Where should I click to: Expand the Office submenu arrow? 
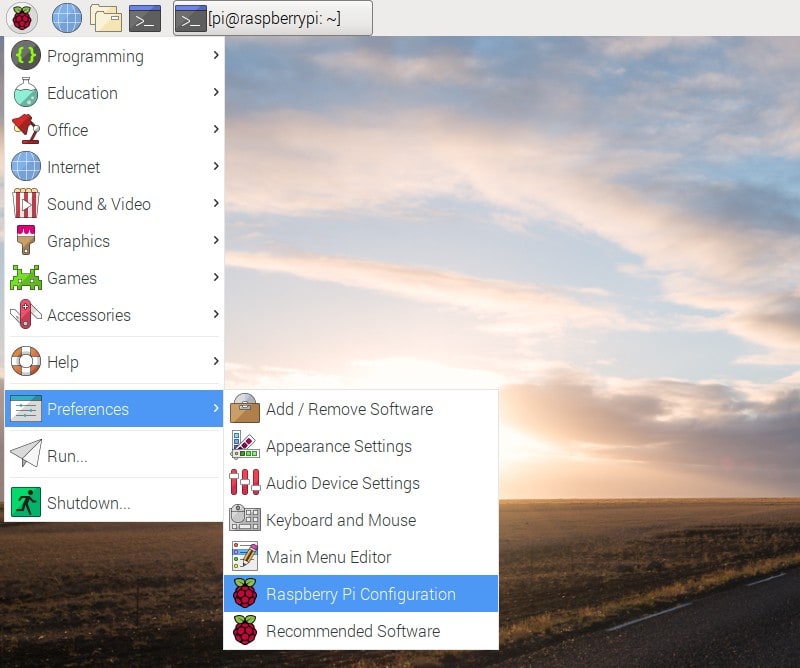coord(216,129)
